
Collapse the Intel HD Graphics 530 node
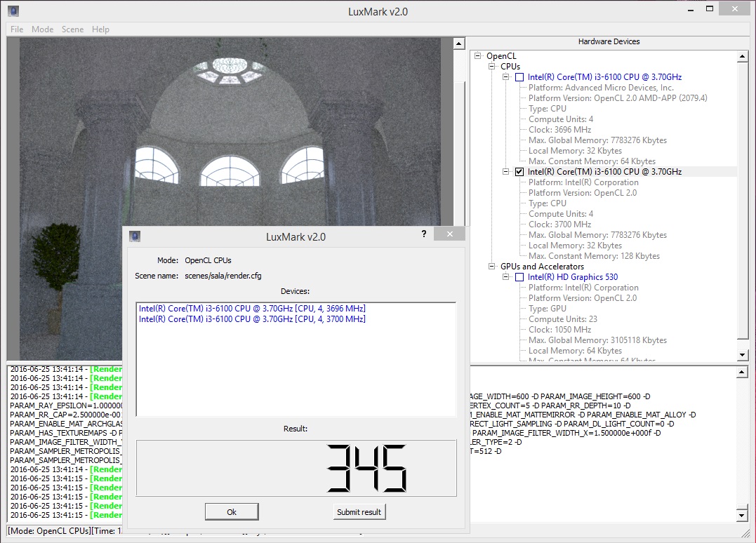(506, 277)
